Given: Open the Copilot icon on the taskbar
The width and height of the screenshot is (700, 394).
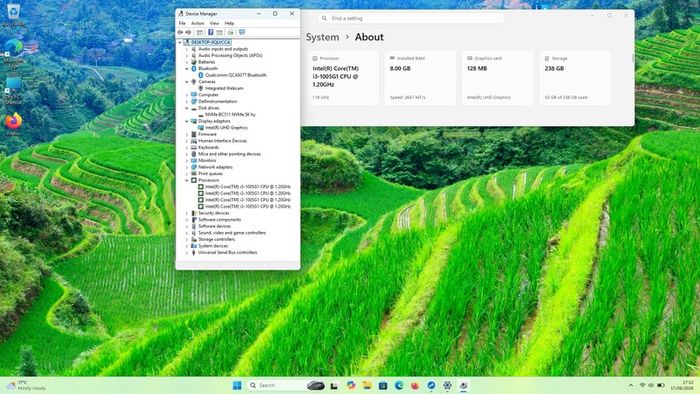Looking at the screenshot, I should coord(351,386).
